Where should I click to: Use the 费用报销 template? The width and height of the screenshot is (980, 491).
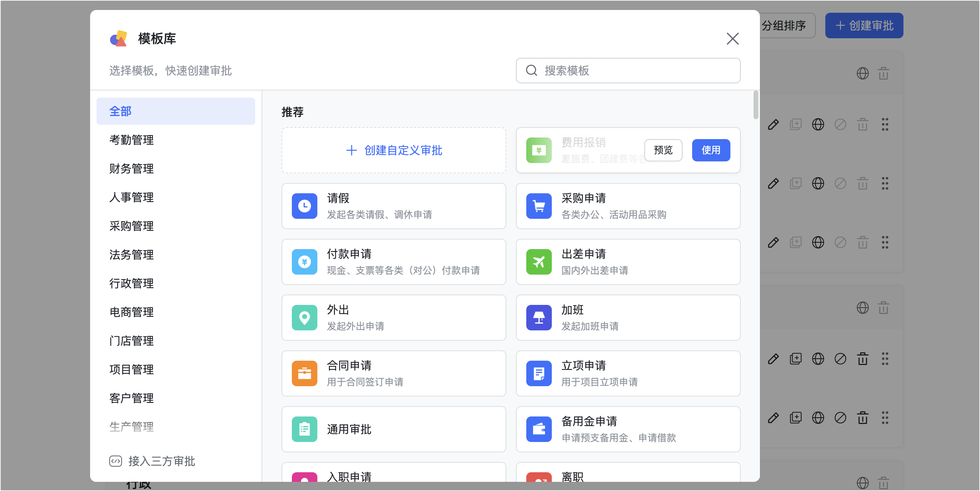pos(711,150)
